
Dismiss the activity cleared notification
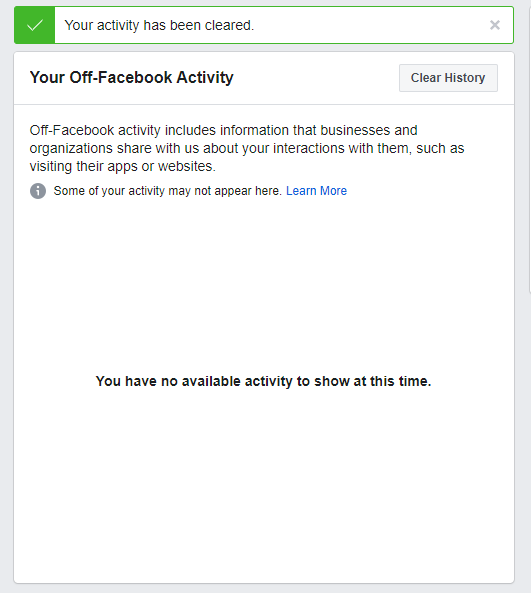[x=495, y=25]
